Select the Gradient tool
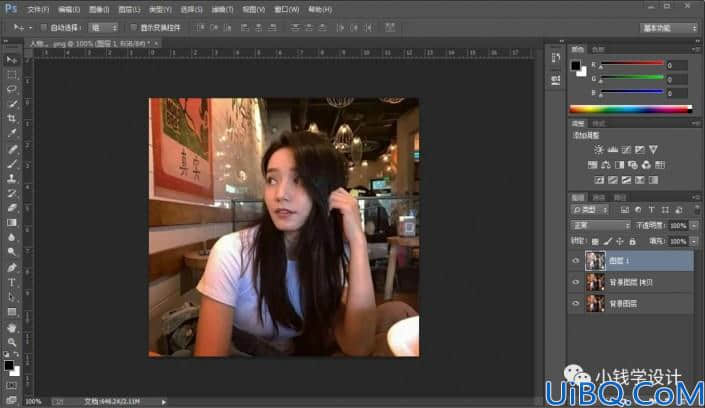Screen dimensions: 705x408 click(12, 223)
